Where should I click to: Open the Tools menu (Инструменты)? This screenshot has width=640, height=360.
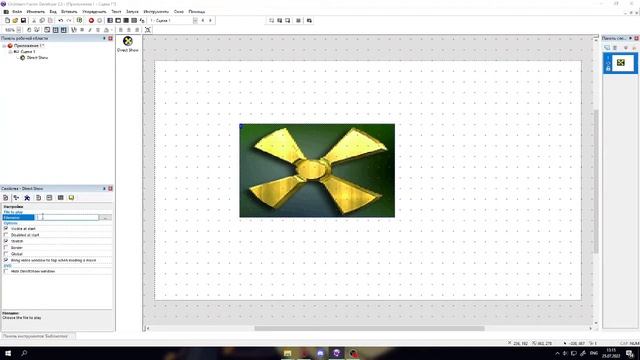click(x=156, y=12)
